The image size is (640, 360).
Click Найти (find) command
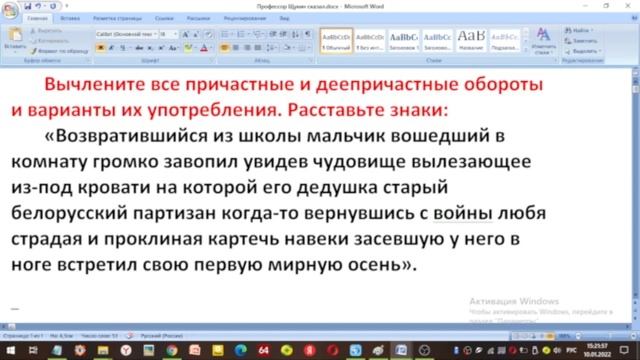coord(578,31)
